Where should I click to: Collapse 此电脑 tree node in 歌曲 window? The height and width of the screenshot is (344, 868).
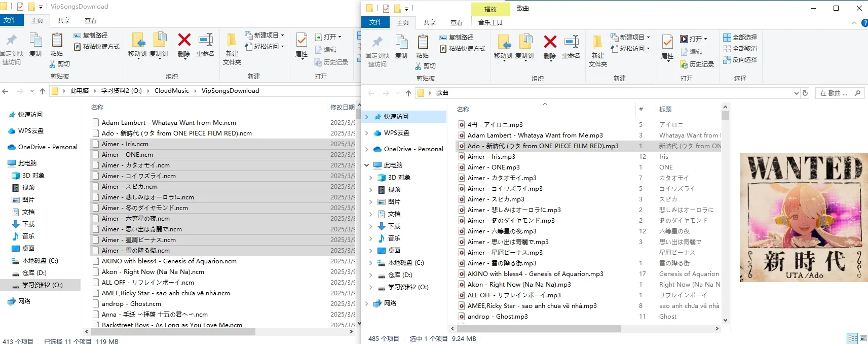click(367, 165)
